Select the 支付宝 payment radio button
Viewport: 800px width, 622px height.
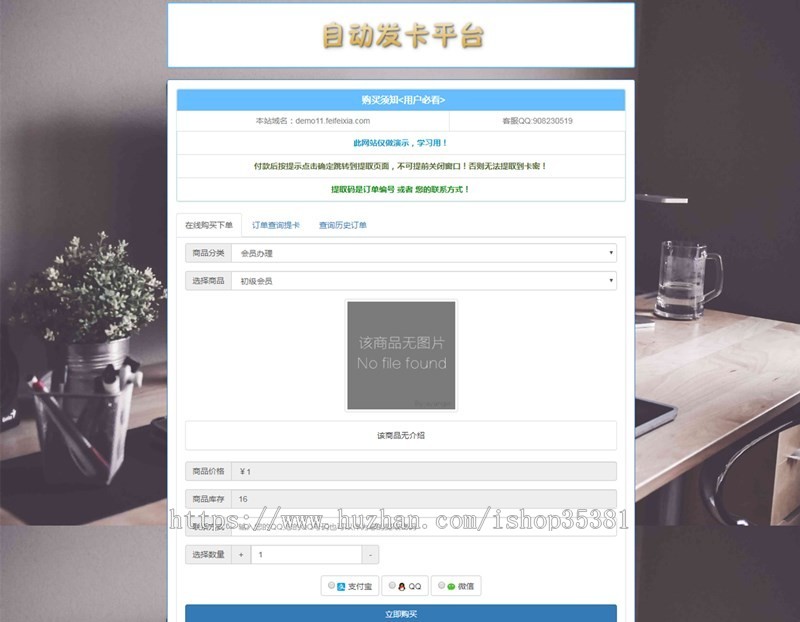click(x=332, y=585)
